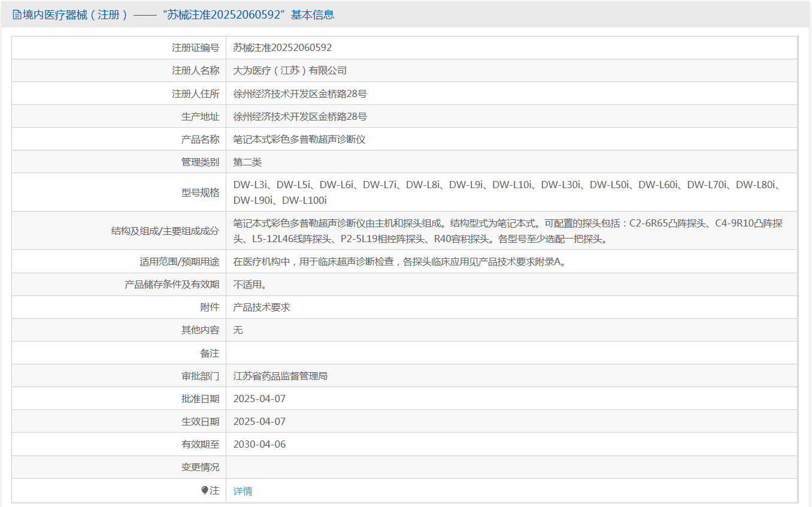Viewport: 812px width, 507px height.
Task: Click 笔记本式彩色多普勒超声诊断仪 in the 产品名称 row
Action: pos(299,139)
